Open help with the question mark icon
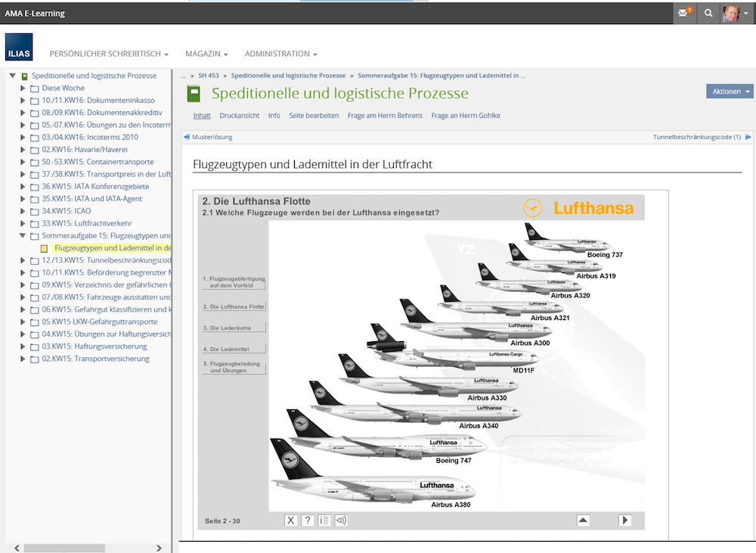This screenshot has width=756, height=553. tap(308, 520)
